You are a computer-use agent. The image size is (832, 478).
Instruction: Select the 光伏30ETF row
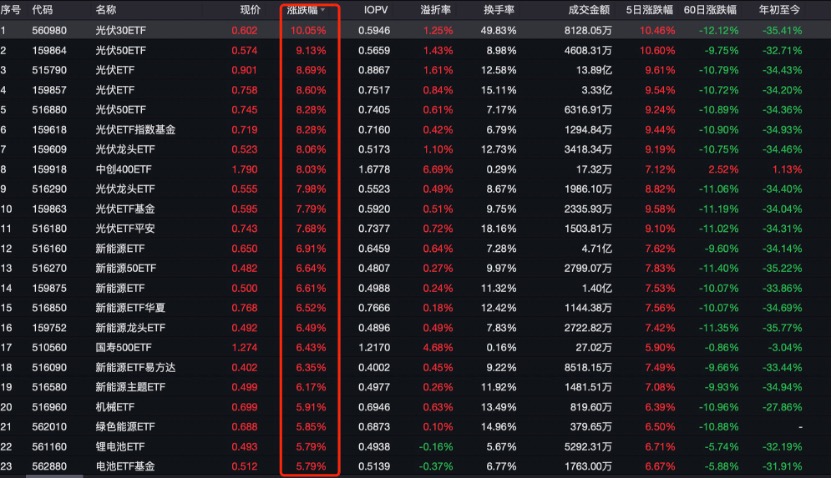click(x=120, y=31)
